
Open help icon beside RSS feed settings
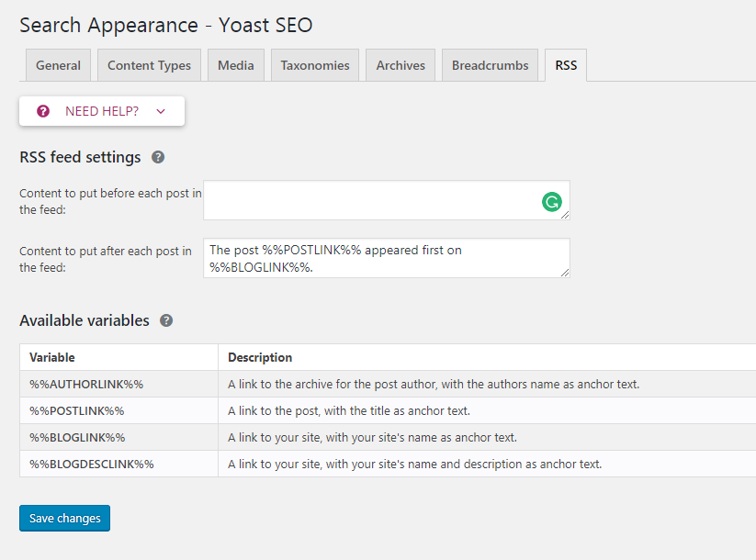[158, 157]
